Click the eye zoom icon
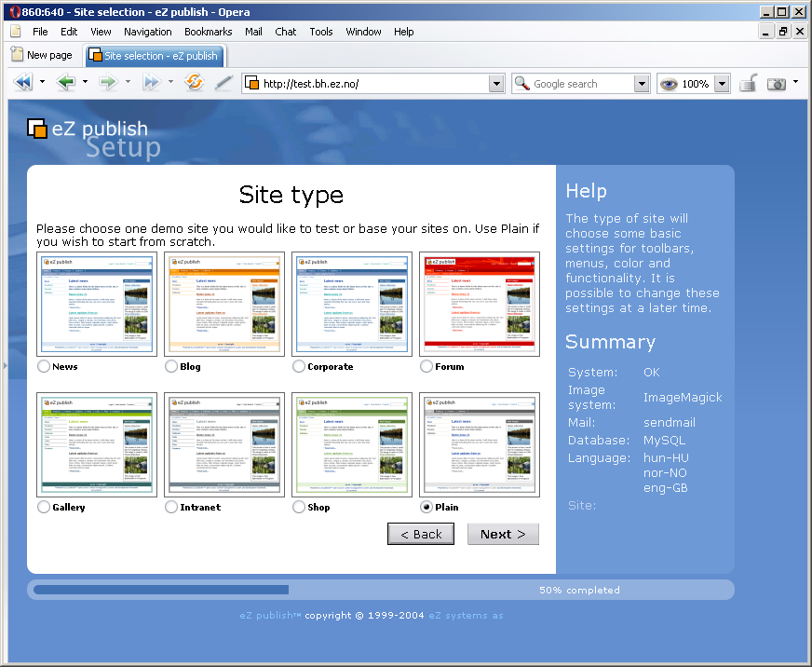The width and height of the screenshot is (812, 667). (x=669, y=84)
